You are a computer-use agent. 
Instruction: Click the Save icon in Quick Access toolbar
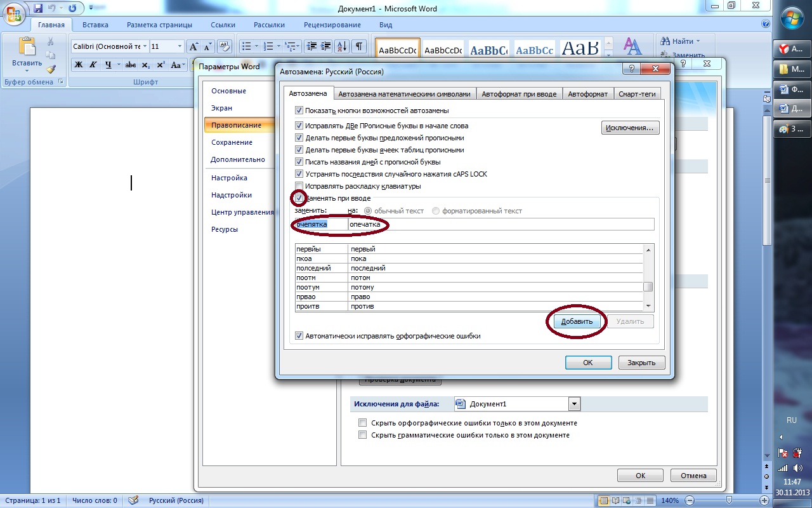(x=38, y=8)
